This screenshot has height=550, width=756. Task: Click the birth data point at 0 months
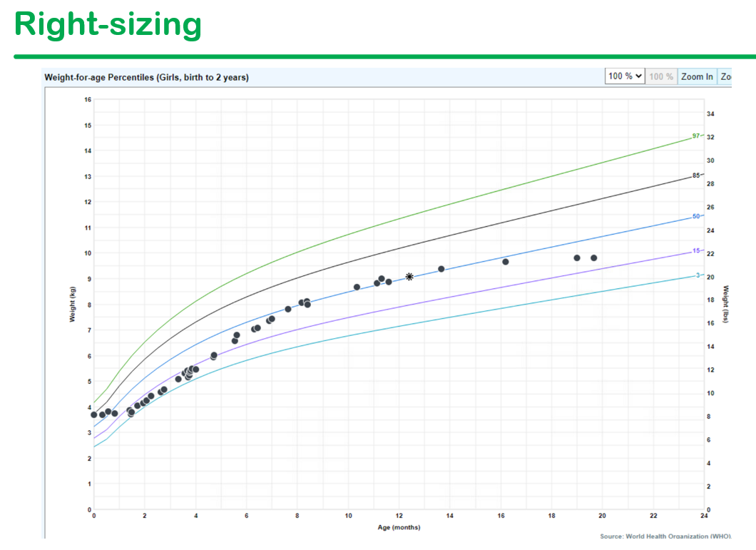tap(93, 414)
